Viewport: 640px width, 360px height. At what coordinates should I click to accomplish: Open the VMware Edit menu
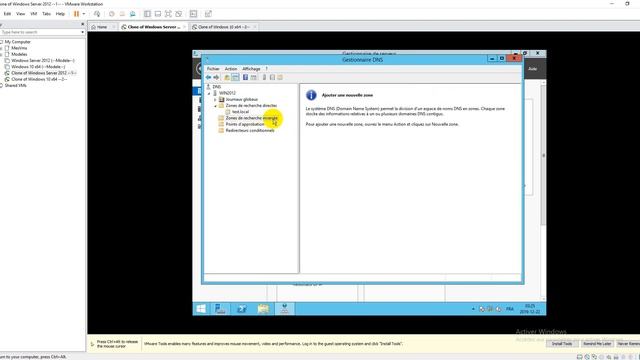pos(7,14)
